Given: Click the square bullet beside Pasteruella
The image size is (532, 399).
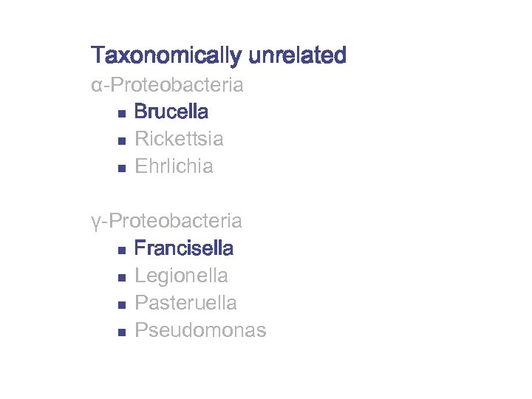Looking at the screenshot, I should [x=121, y=305].
